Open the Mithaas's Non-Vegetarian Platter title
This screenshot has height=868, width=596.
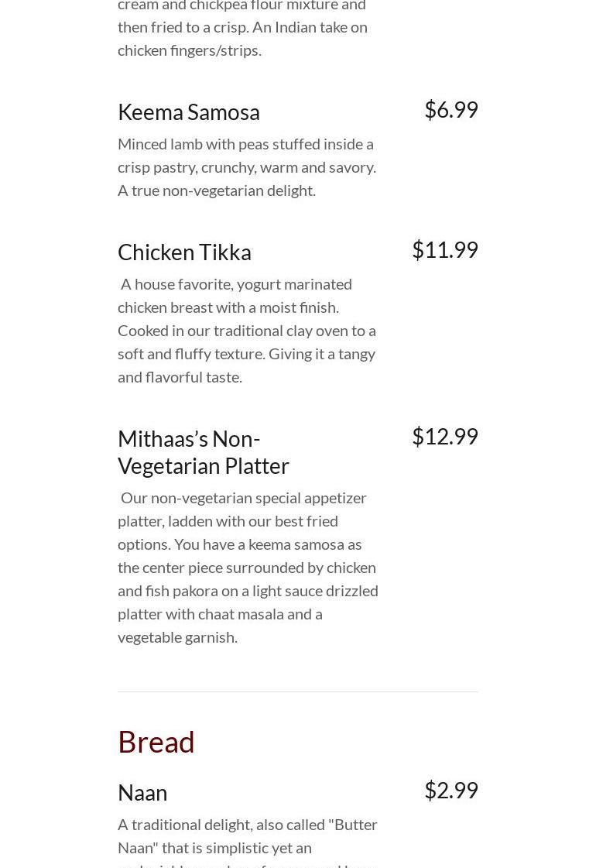tap(203, 451)
